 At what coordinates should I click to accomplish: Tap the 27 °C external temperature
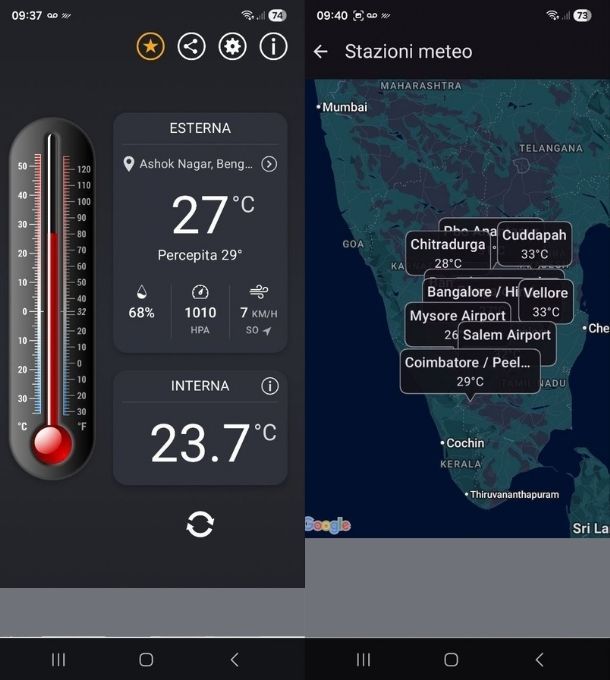click(213, 214)
